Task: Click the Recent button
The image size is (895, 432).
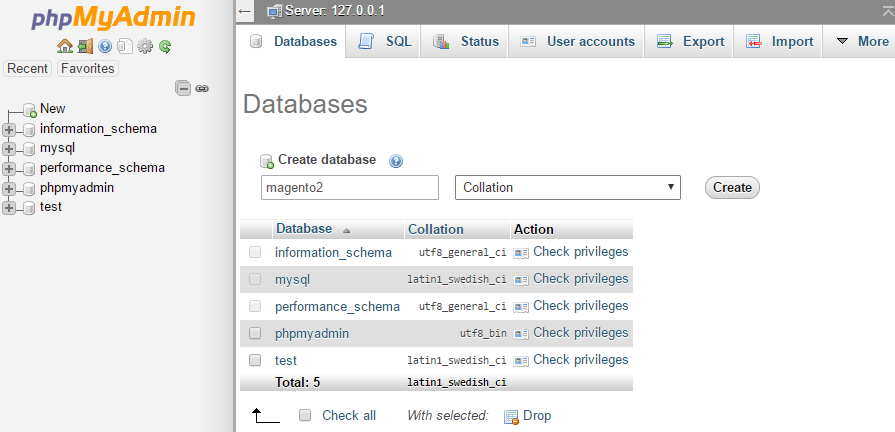Action: coord(27,68)
